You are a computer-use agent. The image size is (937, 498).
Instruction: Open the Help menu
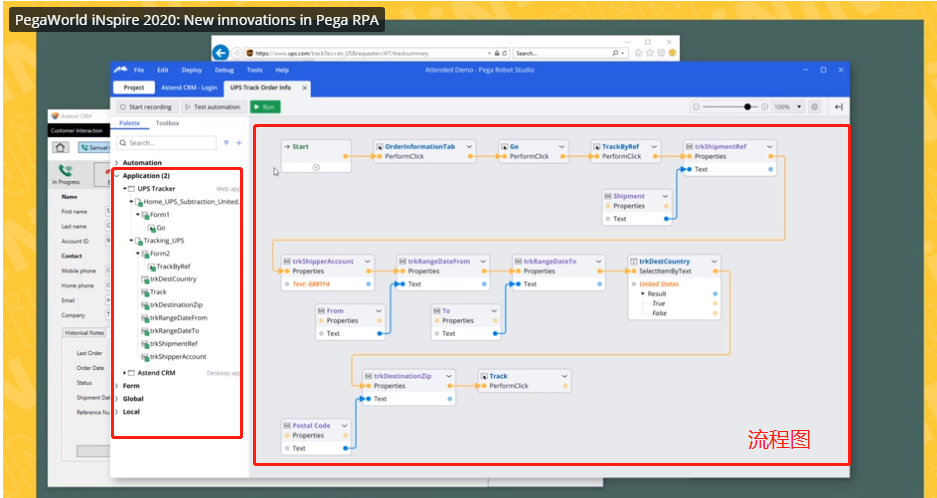(x=282, y=70)
